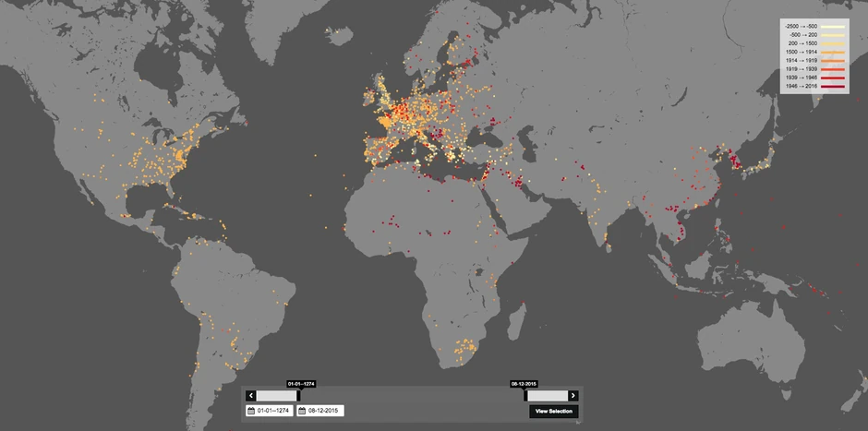This screenshot has width=868, height=431.
Task: Select the 1946 → 2016 legend swatch
Action: 833,87
